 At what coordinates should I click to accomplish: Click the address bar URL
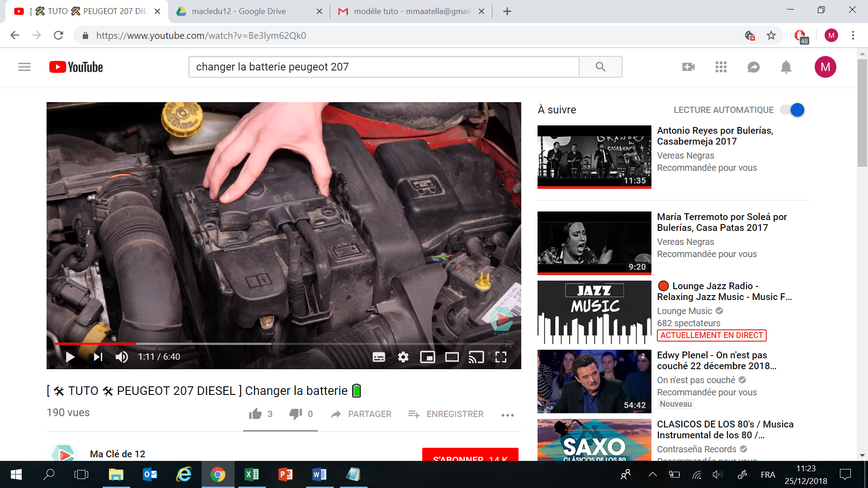pyautogui.click(x=201, y=36)
